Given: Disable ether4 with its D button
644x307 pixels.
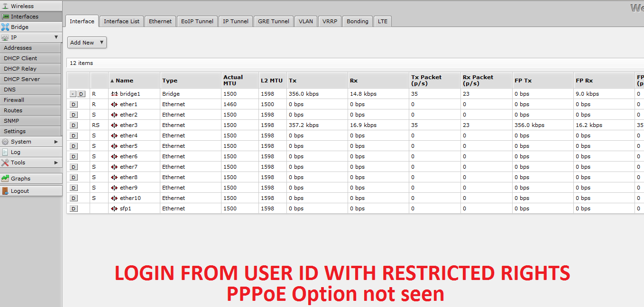Looking at the screenshot, I should [x=74, y=135].
